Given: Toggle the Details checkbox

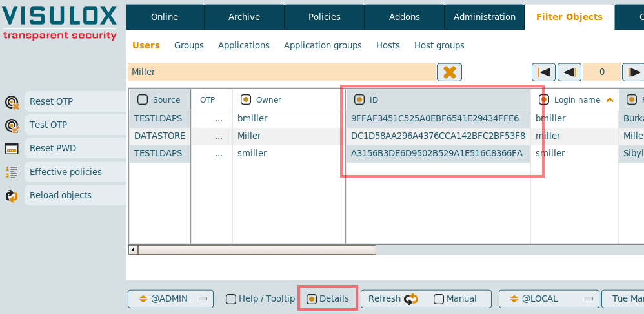Looking at the screenshot, I should coord(312,299).
